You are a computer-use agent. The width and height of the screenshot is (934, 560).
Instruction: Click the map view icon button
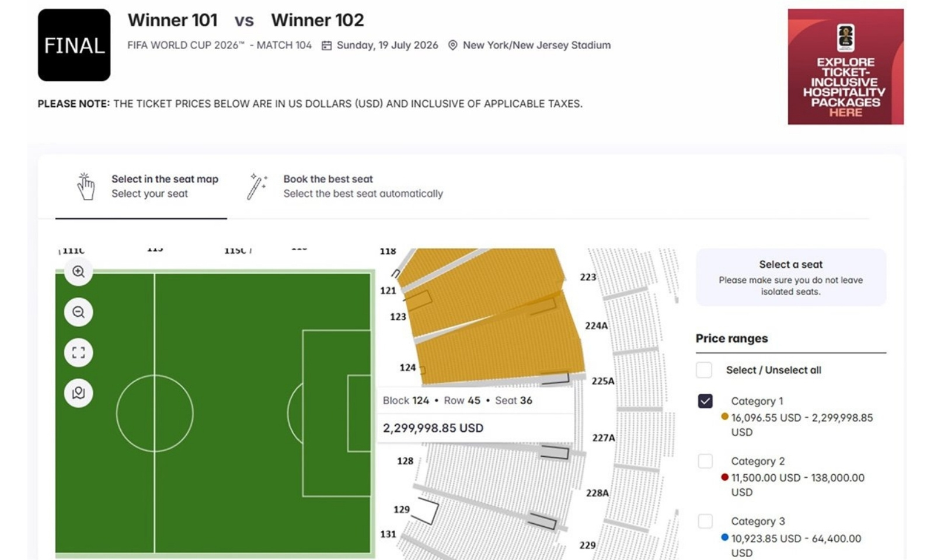(x=78, y=393)
